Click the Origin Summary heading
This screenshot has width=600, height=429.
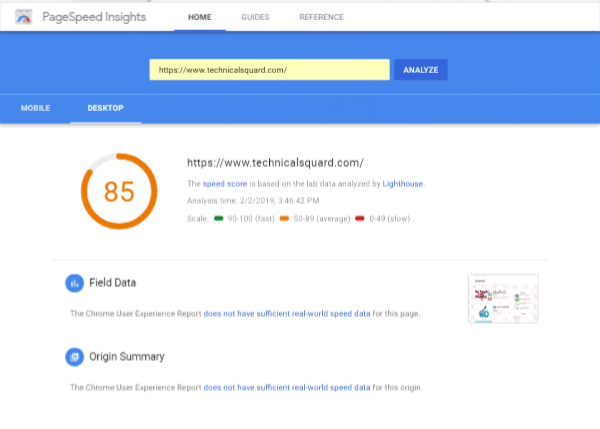pos(127,357)
